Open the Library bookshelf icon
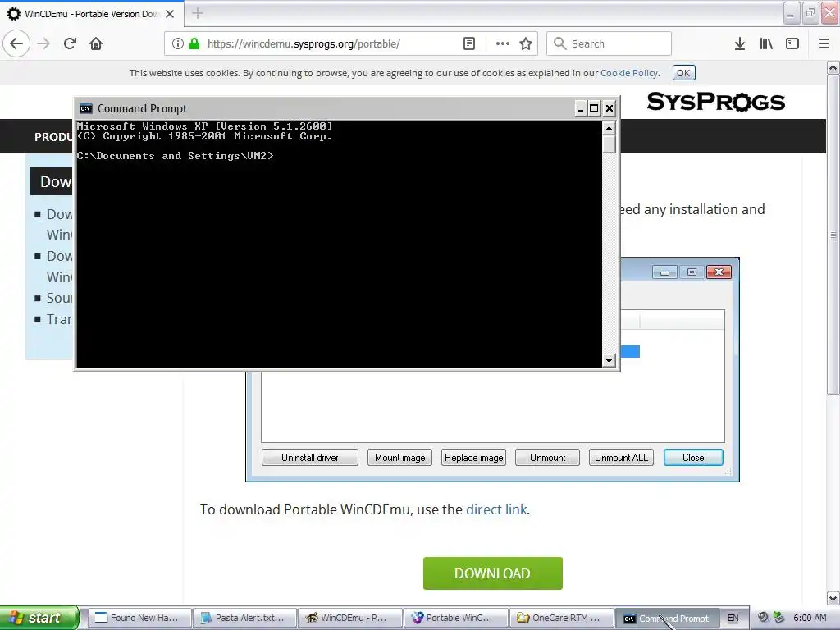This screenshot has height=630, width=840. [x=766, y=43]
